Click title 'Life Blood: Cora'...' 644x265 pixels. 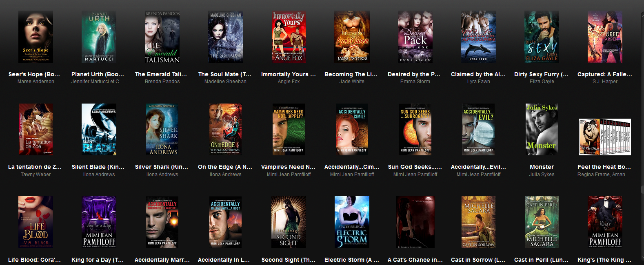click(x=34, y=260)
